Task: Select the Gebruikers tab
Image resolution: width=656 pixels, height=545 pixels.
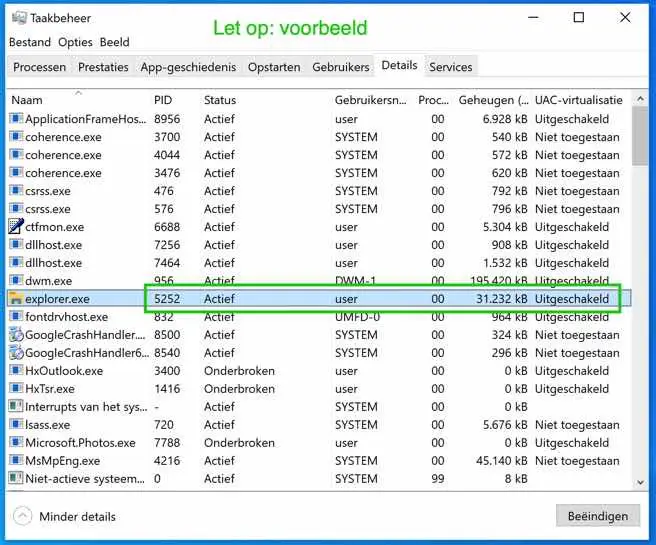Action: [x=341, y=67]
